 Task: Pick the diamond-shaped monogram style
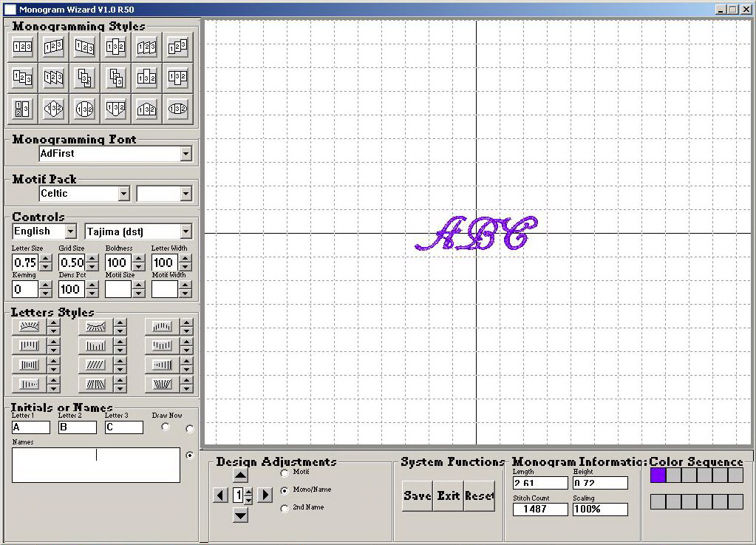[x=54, y=109]
